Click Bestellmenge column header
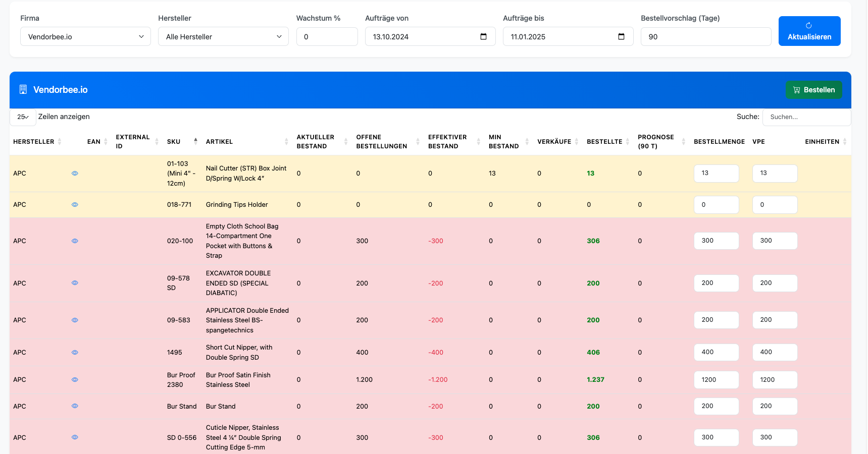Image resolution: width=868 pixels, height=454 pixels. (719, 142)
